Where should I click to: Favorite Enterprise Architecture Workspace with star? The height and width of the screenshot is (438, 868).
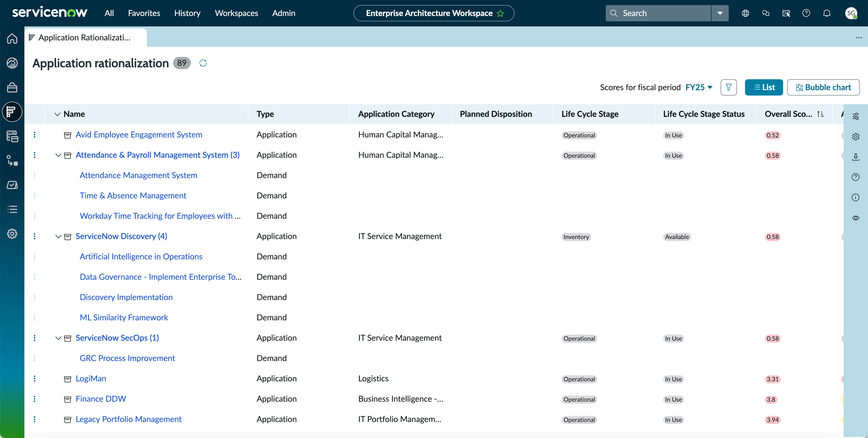[500, 13]
